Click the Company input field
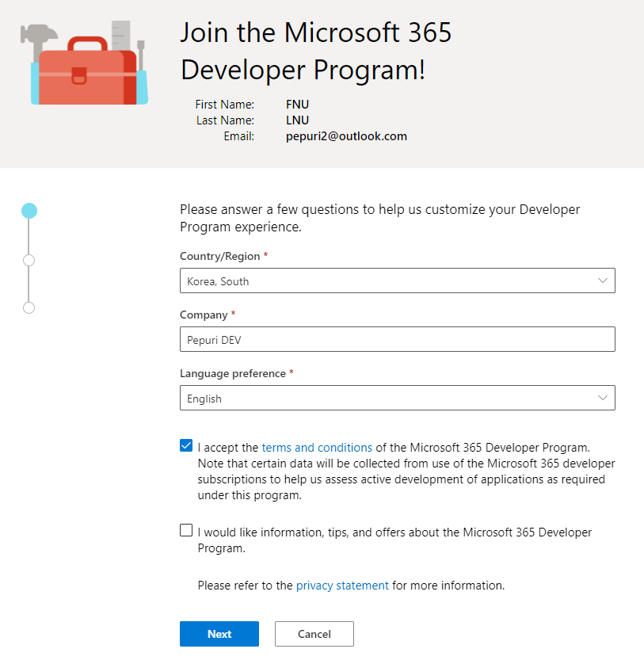 click(397, 339)
